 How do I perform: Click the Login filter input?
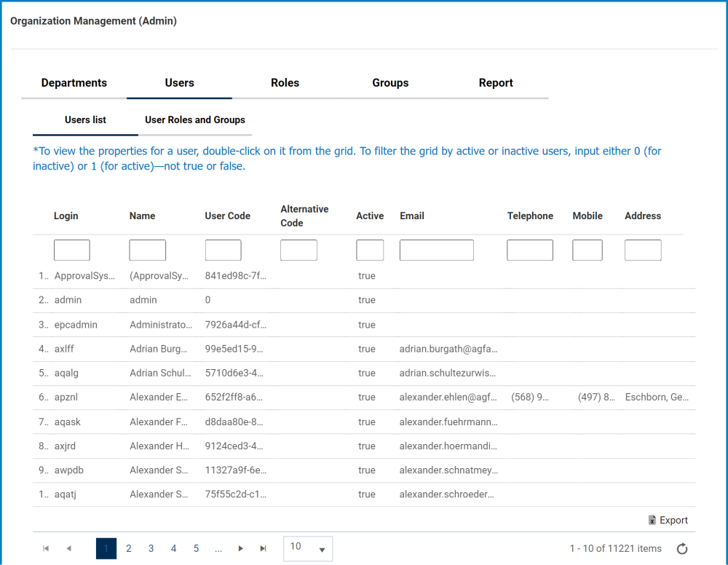tap(71, 250)
